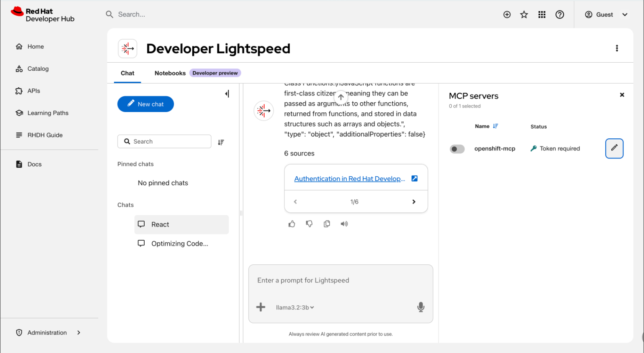Open Developer Lightspeed kebab menu
644x353 pixels.
pos(617,48)
